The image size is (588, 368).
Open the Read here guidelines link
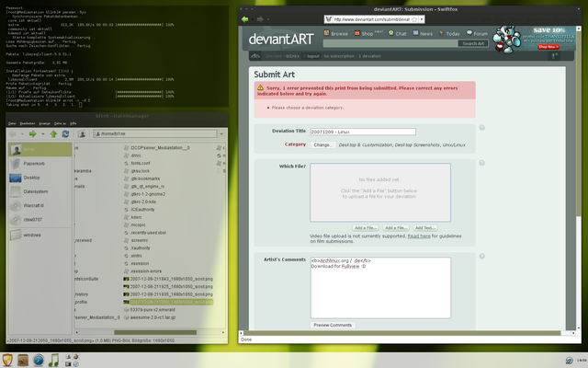point(419,236)
